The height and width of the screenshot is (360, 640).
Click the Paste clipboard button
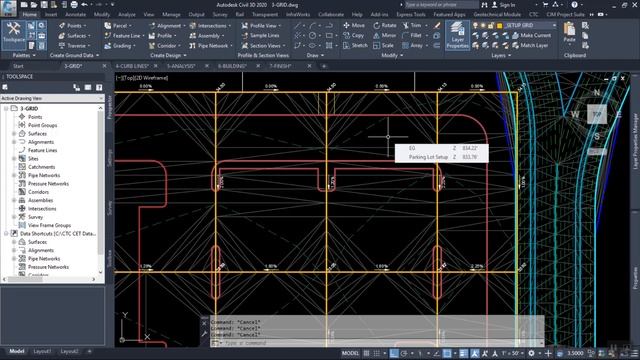569,33
